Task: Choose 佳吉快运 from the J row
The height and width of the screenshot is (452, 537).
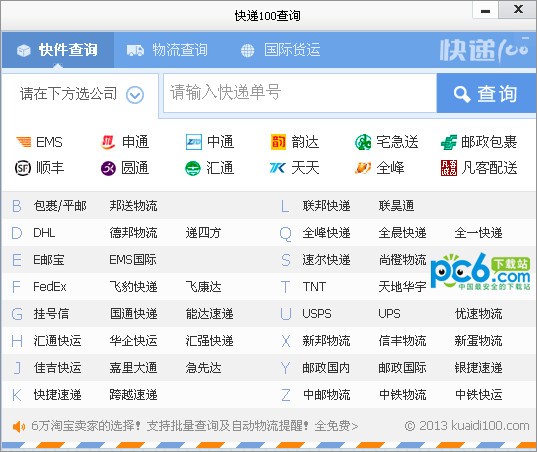Action: 57,368
